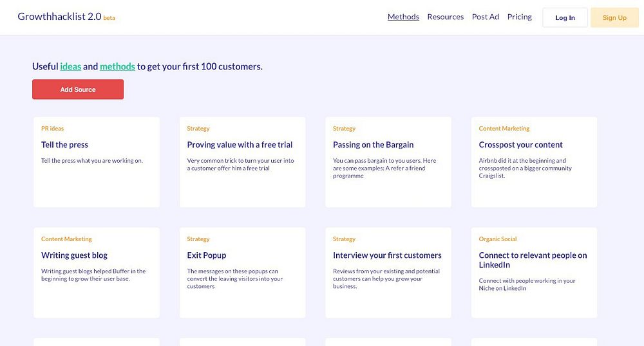This screenshot has width=644, height=346.
Task: Select the 'Passing on the Bargain' card
Action: [x=373, y=145]
